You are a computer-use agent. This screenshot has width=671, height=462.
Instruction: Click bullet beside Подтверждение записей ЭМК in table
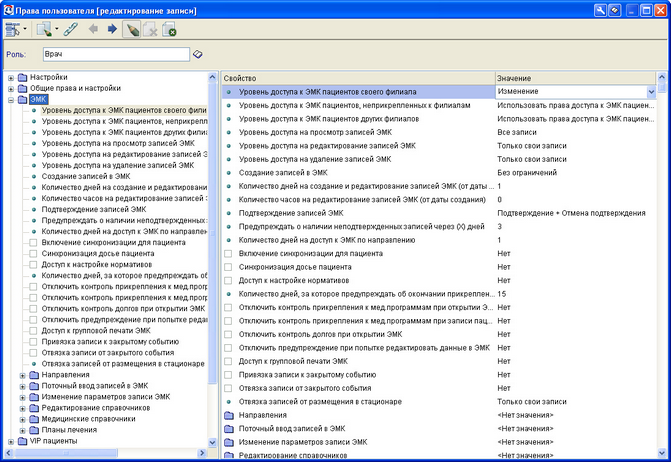tap(229, 213)
